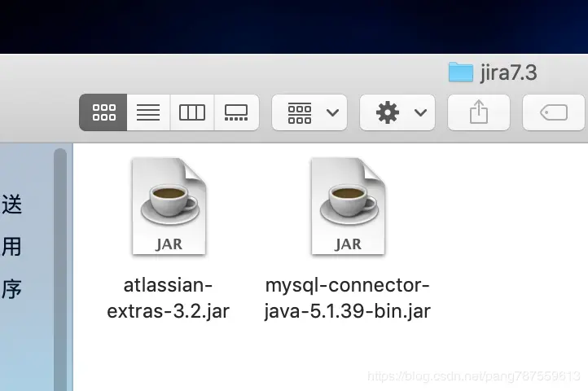Image resolution: width=588 pixels, height=391 pixels.
Task: Open the gear action menu
Action: pos(397,112)
